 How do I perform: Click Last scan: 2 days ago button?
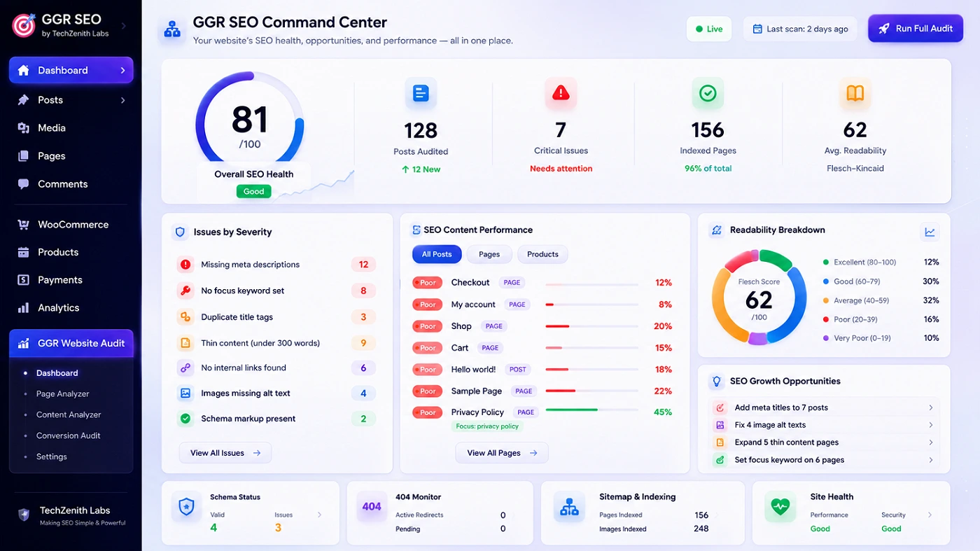(x=800, y=29)
